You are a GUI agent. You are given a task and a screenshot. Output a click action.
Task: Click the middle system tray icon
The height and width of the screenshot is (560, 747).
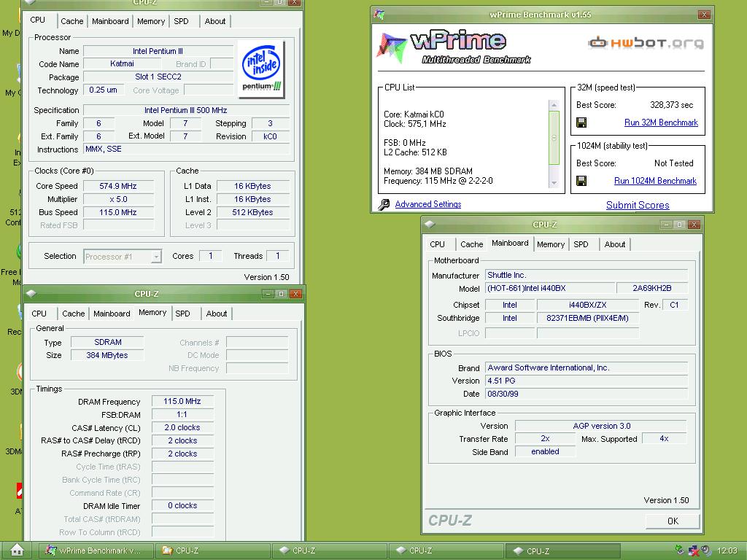tap(693, 551)
